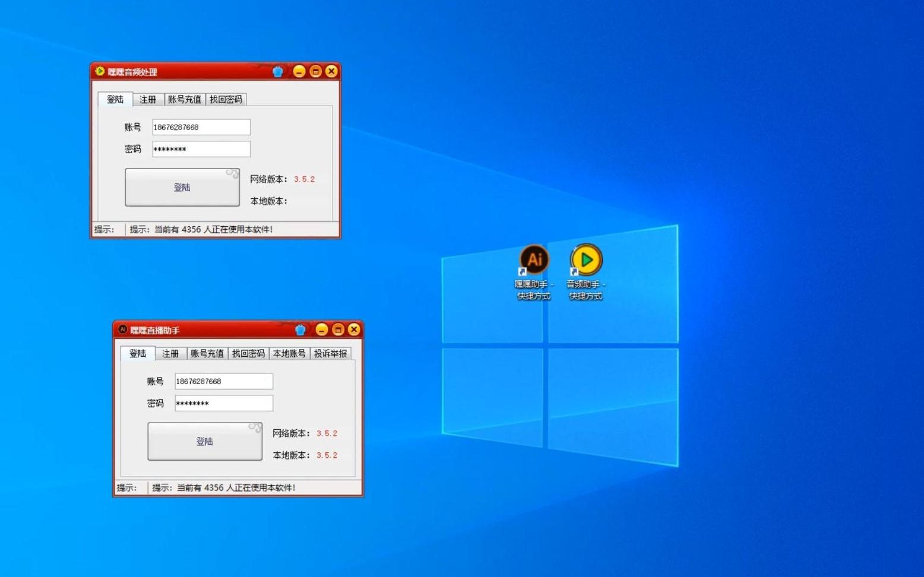The height and width of the screenshot is (577, 924).
Task: Focus the 密码 field in 嘿嘿直播助手
Action: [224, 403]
